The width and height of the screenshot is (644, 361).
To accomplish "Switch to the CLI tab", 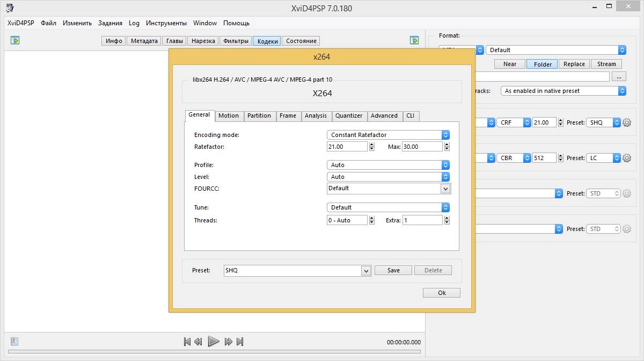I will [x=411, y=115].
